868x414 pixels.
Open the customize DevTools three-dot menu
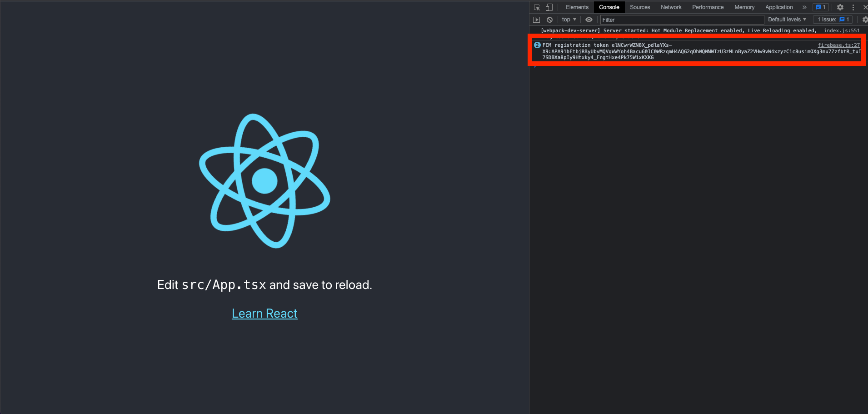pos(853,7)
